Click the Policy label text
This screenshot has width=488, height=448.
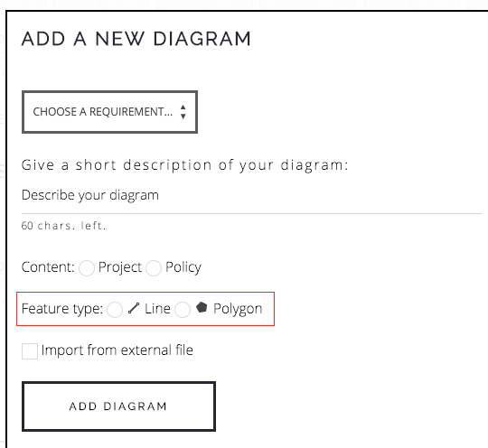pyautogui.click(x=183, y=267)
